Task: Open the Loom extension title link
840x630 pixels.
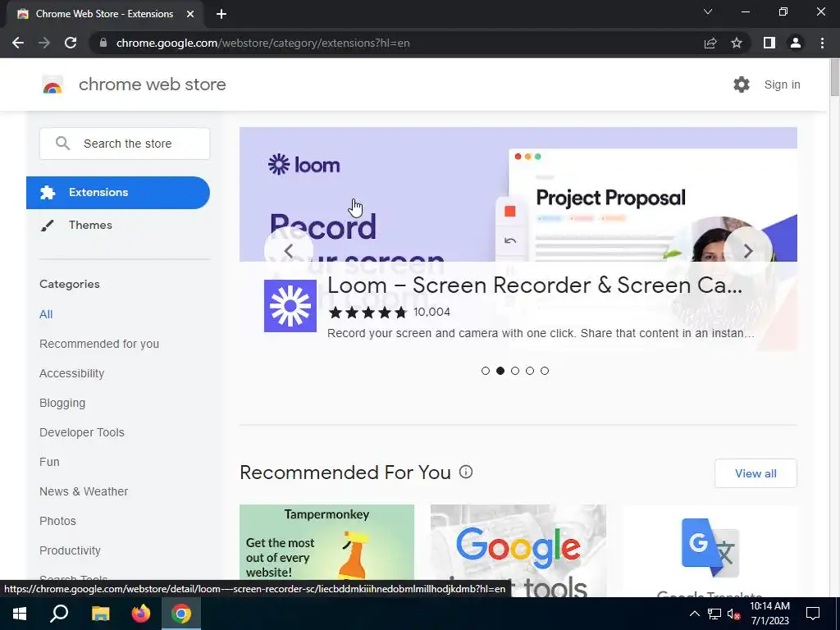Action: tap(535, 285)
